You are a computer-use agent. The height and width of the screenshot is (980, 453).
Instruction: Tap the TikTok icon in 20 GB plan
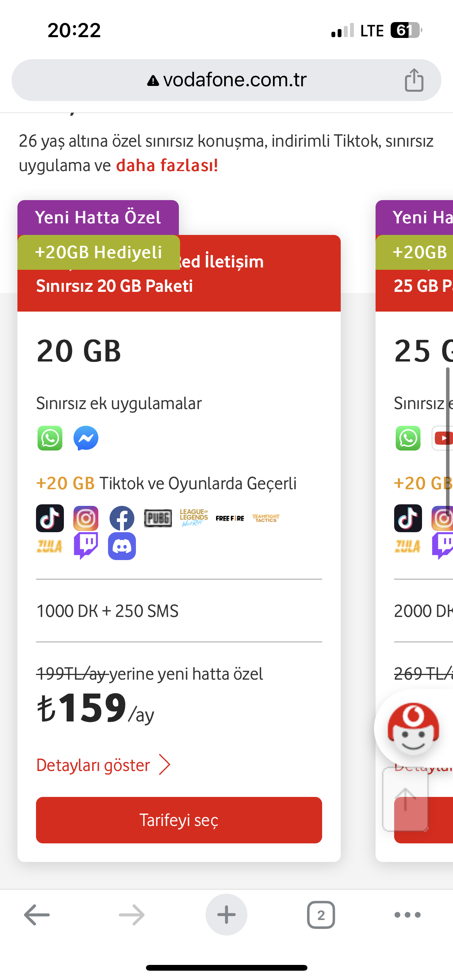50,518
